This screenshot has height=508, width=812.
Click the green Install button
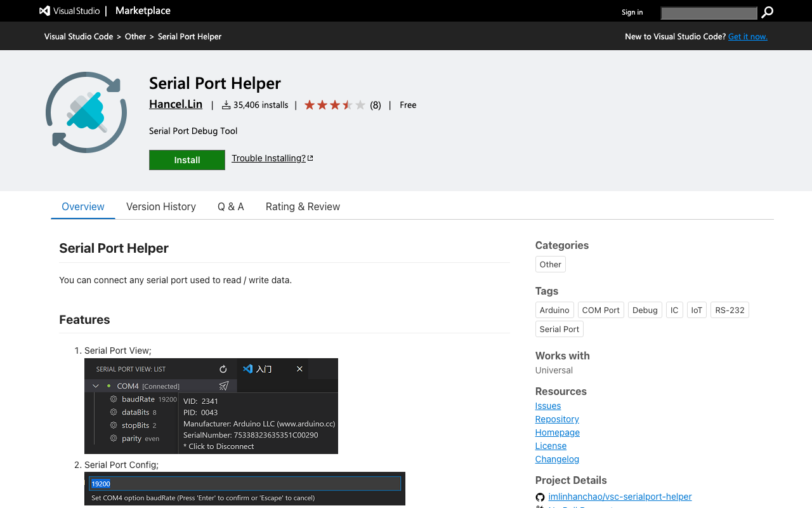tap(187, 160)
